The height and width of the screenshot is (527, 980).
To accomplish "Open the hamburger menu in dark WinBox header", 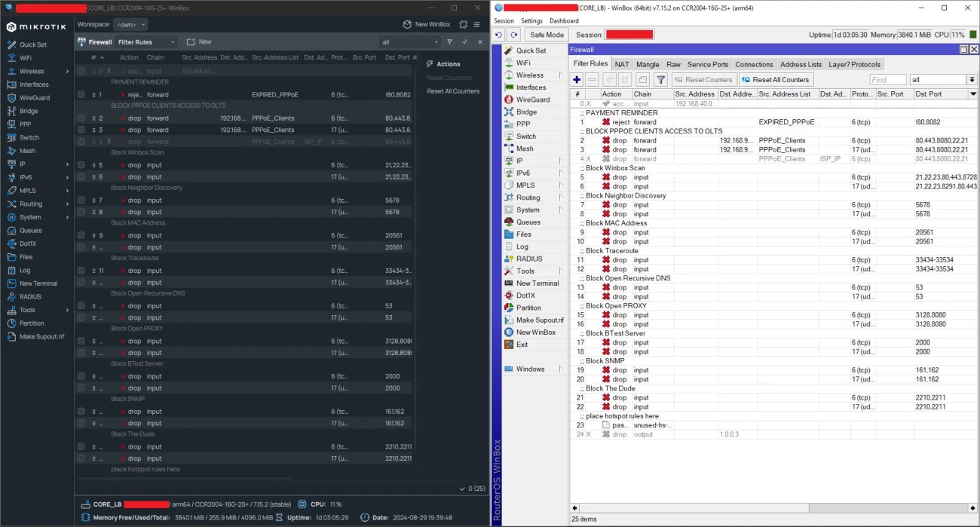I will coord(478,24).
